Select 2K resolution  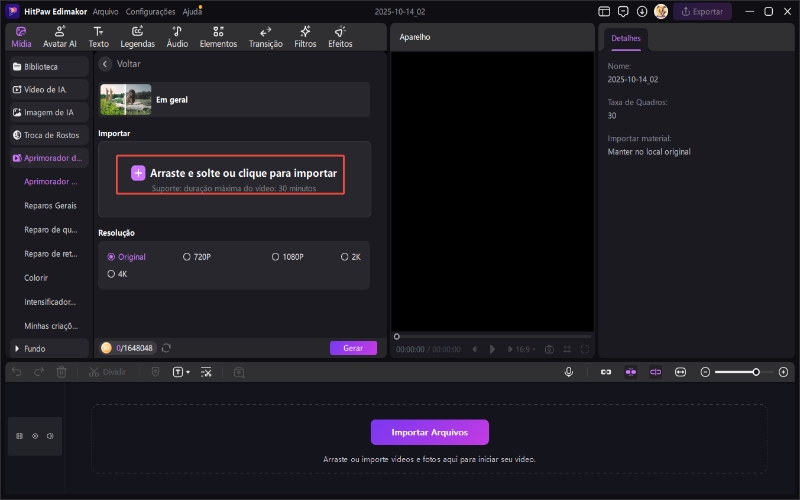[351, 257]
